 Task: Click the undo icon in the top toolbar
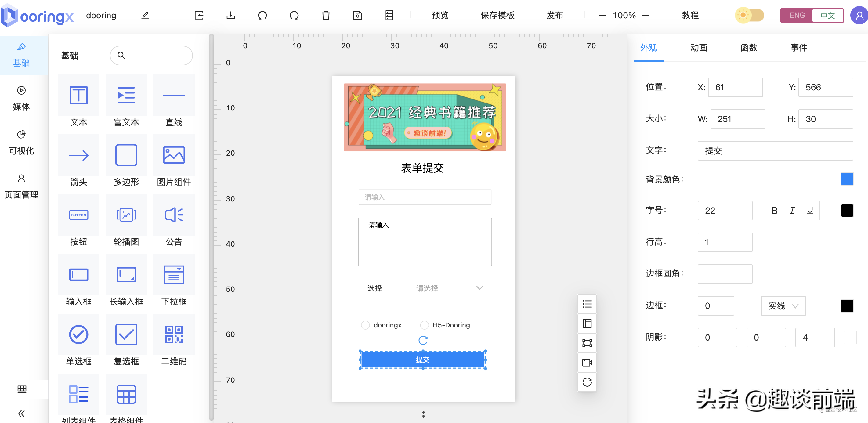(262, 15)
